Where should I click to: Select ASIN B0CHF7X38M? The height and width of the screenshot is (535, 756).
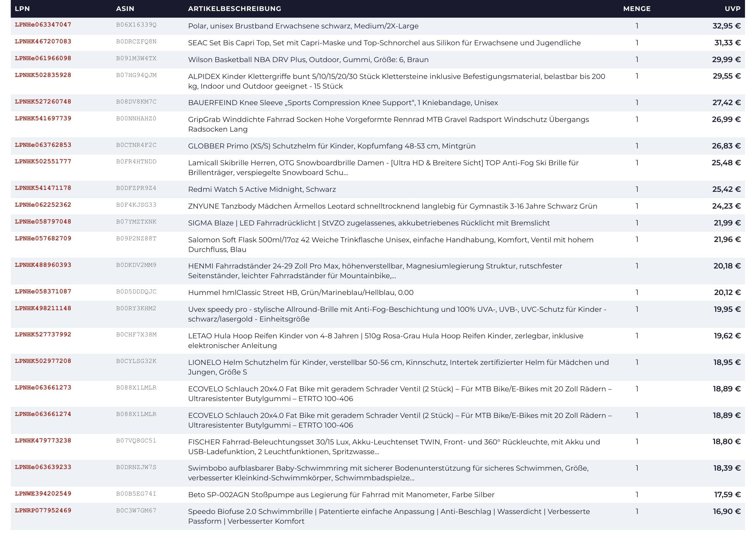point(136,335)
